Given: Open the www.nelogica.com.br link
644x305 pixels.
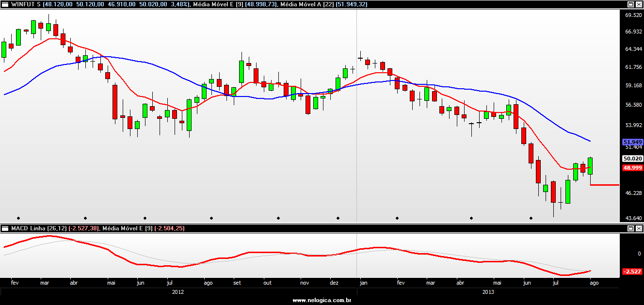Looking at the screenshot, I should (322, 301).
